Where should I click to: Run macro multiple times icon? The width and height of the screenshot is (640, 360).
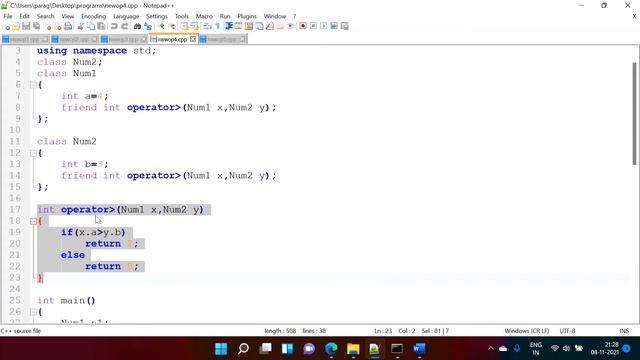334,26
